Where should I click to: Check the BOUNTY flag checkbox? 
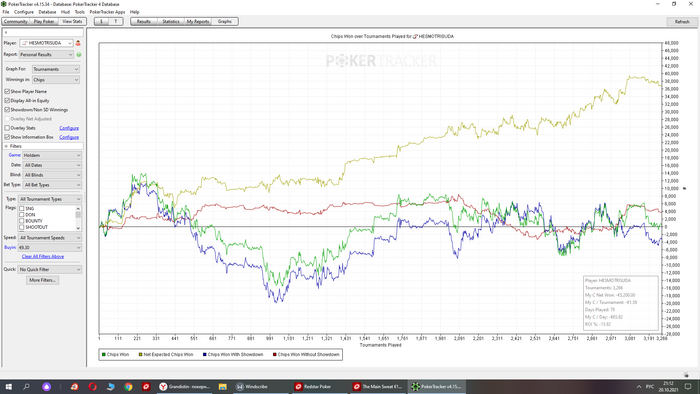(x=21, y=221)
